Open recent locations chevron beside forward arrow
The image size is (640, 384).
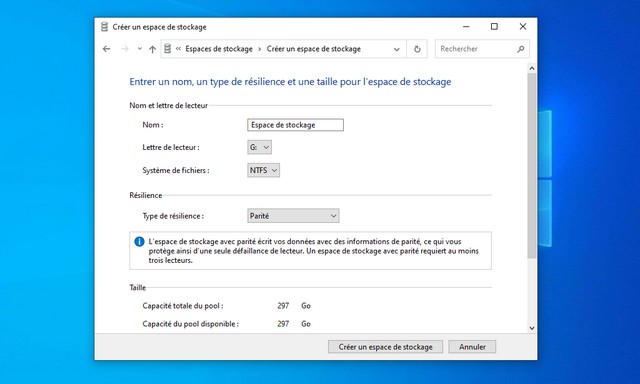(x=140, y=49)
